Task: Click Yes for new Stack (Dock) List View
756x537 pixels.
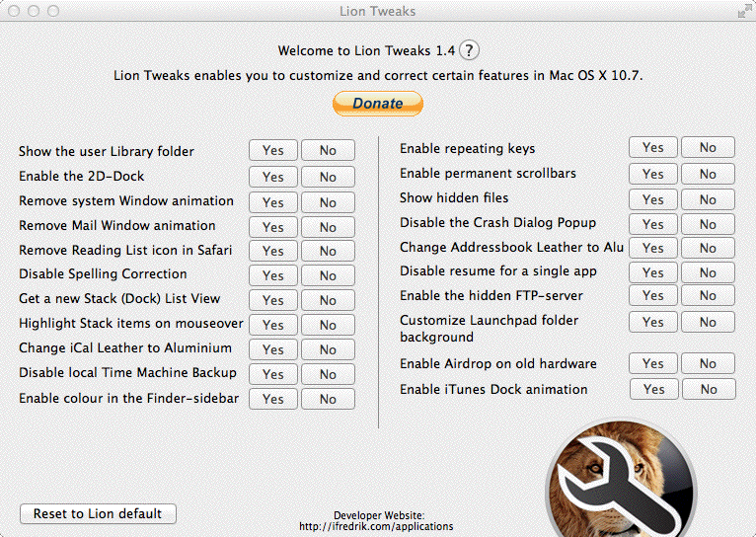Action: coord(273,300)
